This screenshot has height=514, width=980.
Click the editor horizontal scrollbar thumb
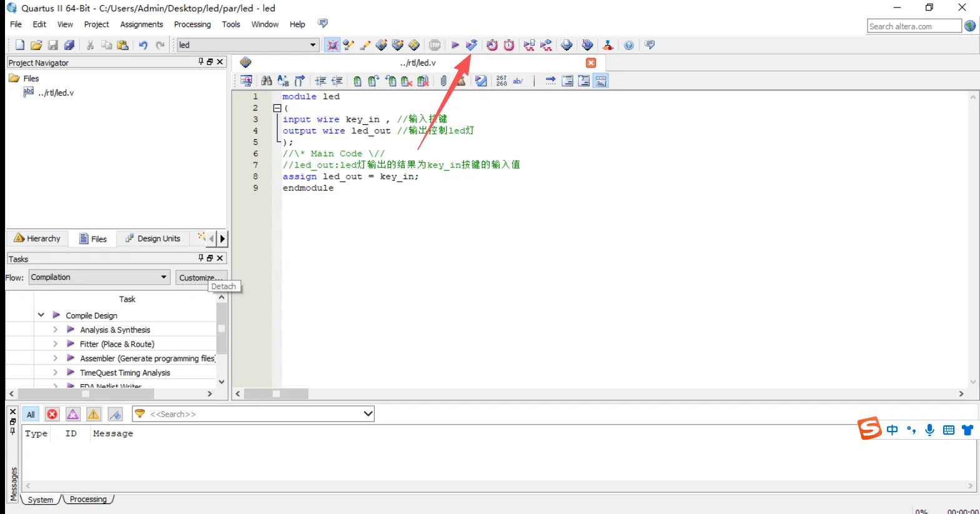point(276,394)
